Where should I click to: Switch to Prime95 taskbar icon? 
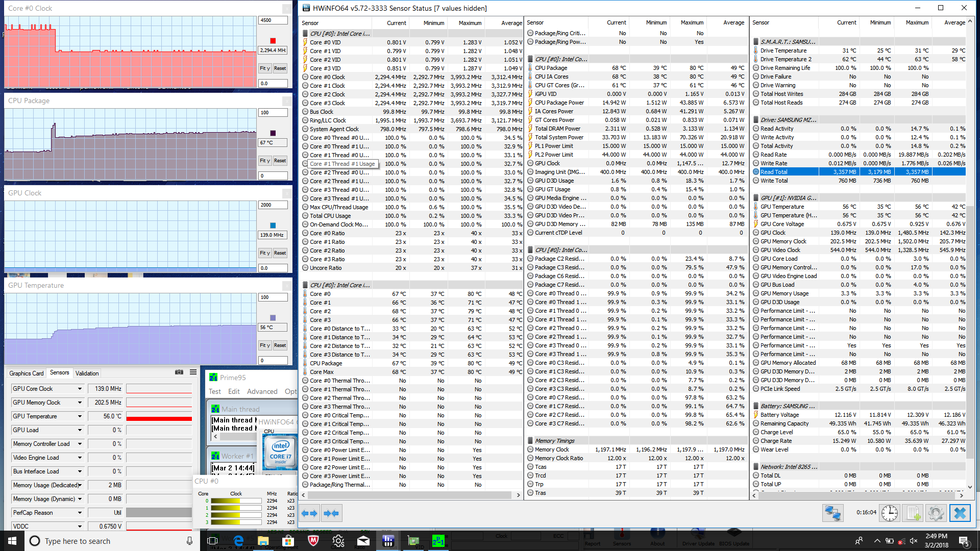point(438,541)
